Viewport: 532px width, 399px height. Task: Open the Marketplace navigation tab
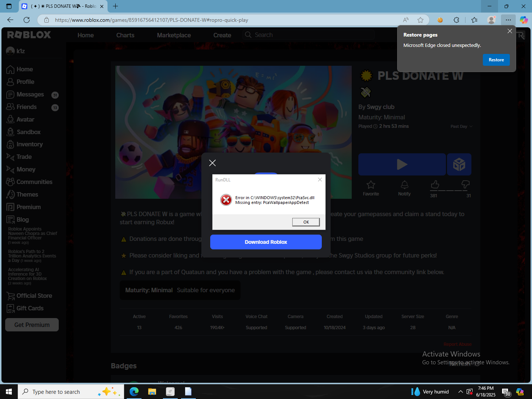[174, 35]
